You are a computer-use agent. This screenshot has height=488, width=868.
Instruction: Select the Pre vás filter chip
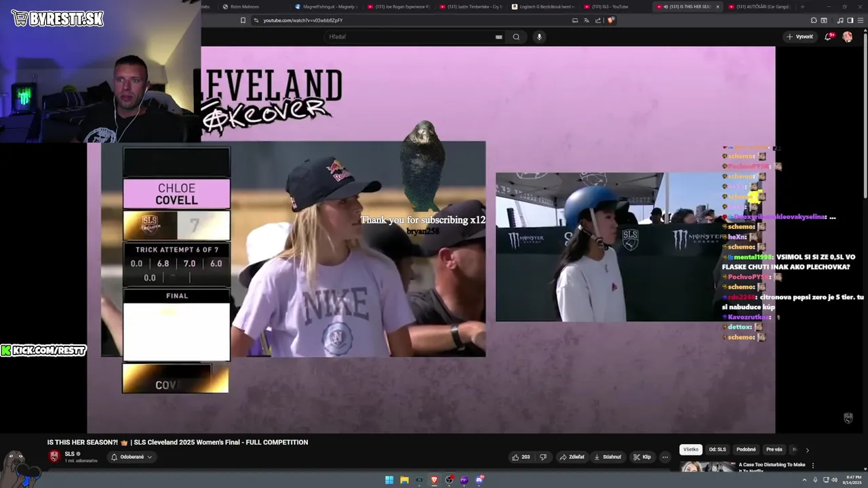[x=774, y=449]
